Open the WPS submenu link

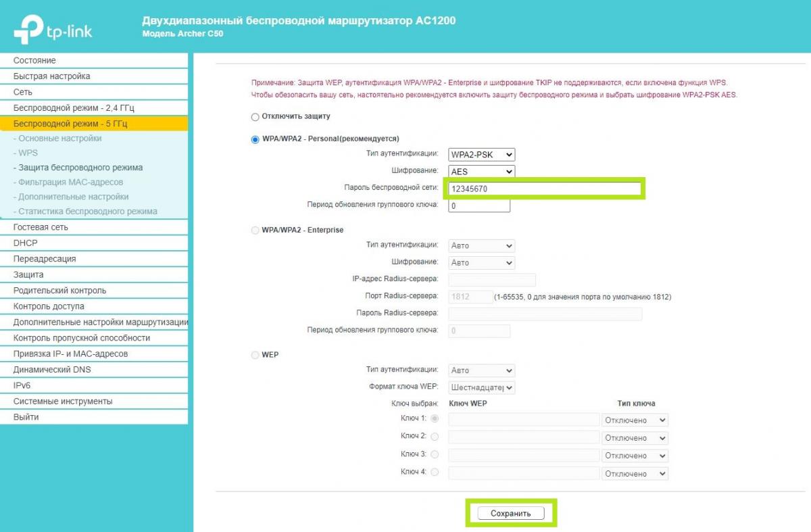[x=28, y=153]
